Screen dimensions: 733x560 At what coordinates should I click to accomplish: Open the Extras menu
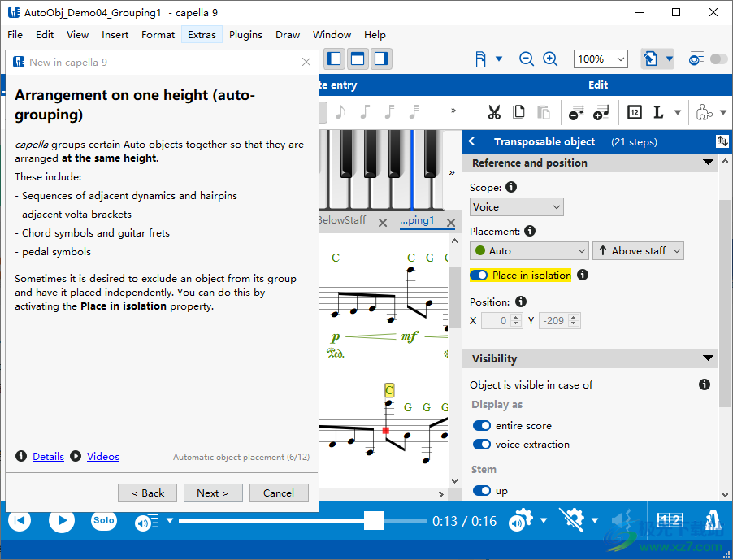(x=202, y=35)
